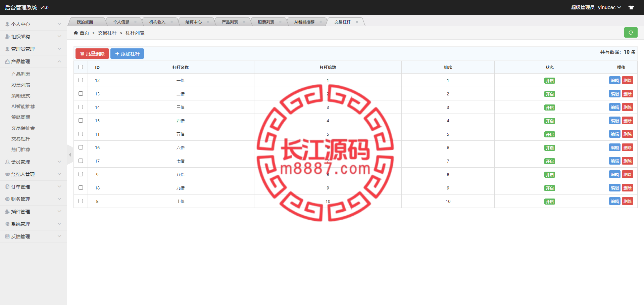
Task: Close the 机构收入 tab
Action: tap(172, 22)
